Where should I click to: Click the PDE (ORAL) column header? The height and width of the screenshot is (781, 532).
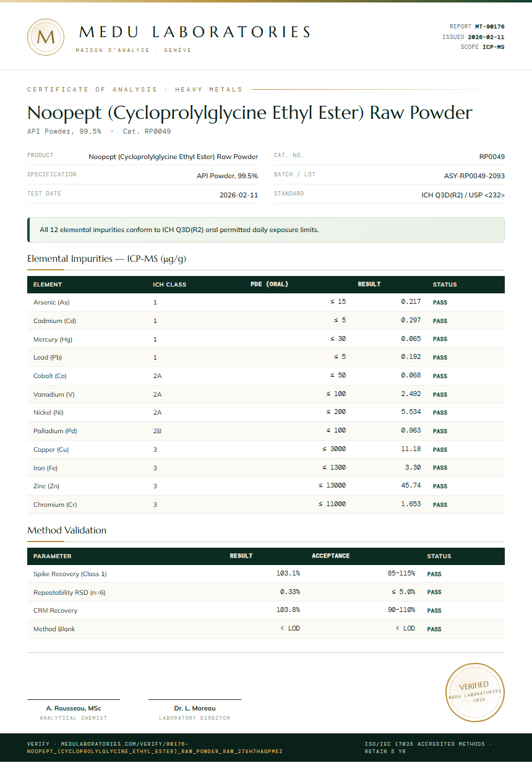coord(269,285)
